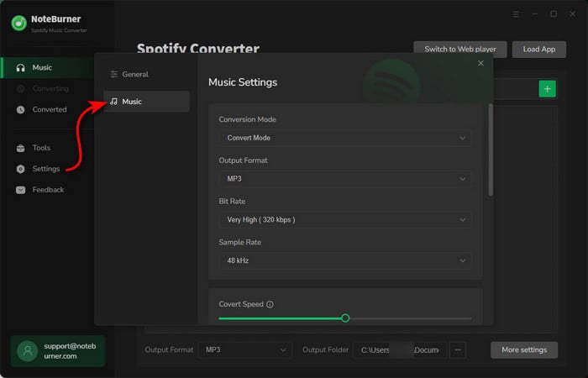Open Feedback in the sidebar
588x378 pixels.
point(46,190)
